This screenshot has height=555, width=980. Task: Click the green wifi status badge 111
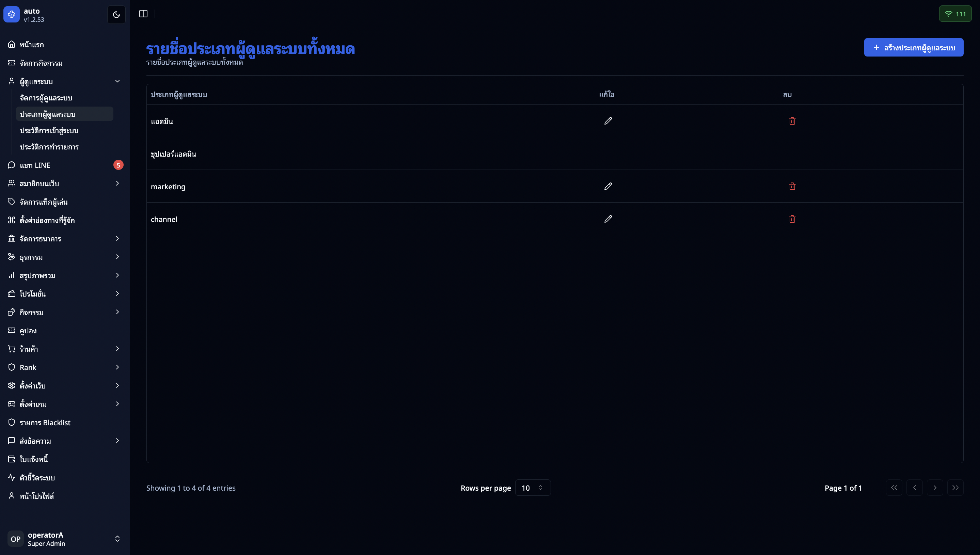point(955,14)
